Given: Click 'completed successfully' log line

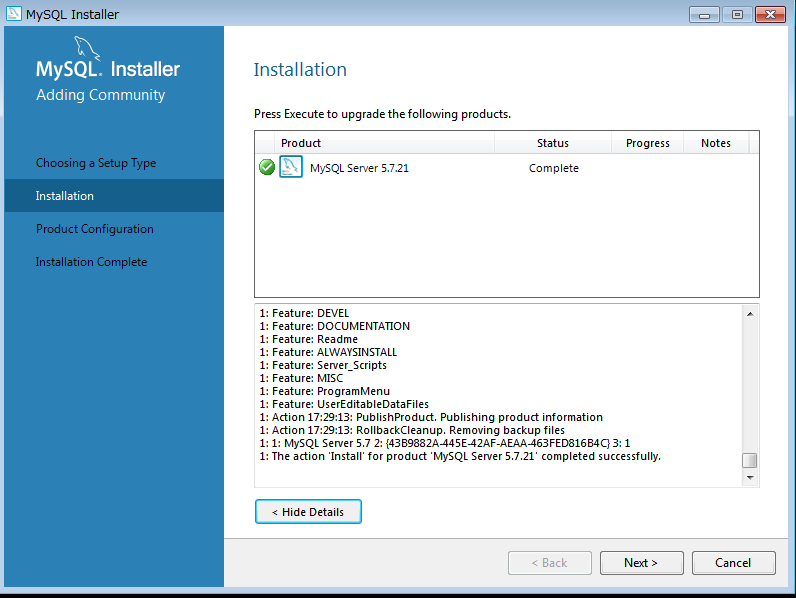Looking at the screenshot, I should [x=460, y=456].
